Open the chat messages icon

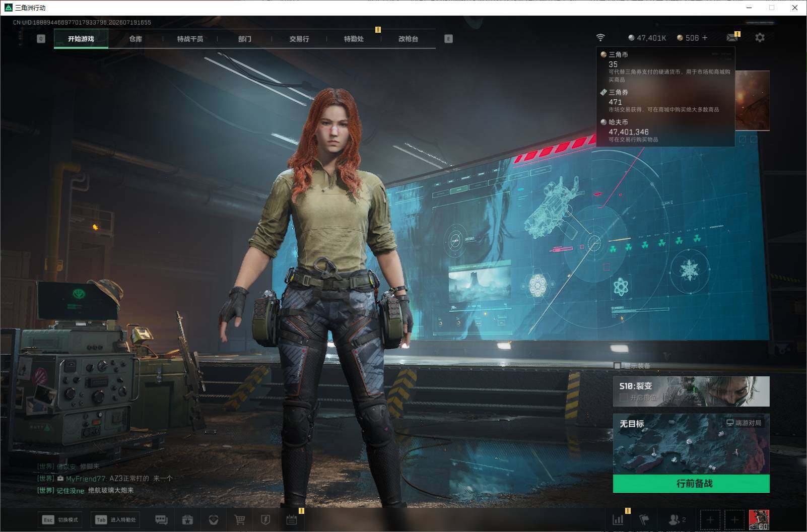161,519
